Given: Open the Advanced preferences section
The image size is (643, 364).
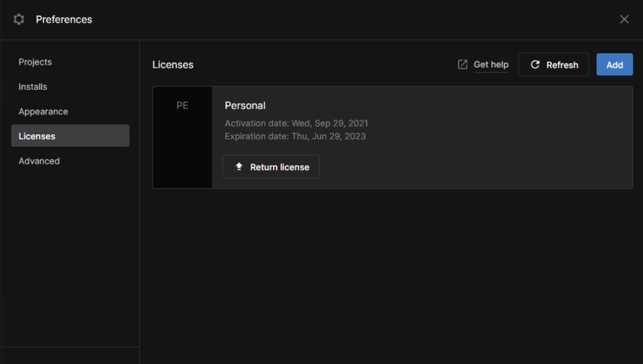Looking at the screenshot, I should [39, 161].
